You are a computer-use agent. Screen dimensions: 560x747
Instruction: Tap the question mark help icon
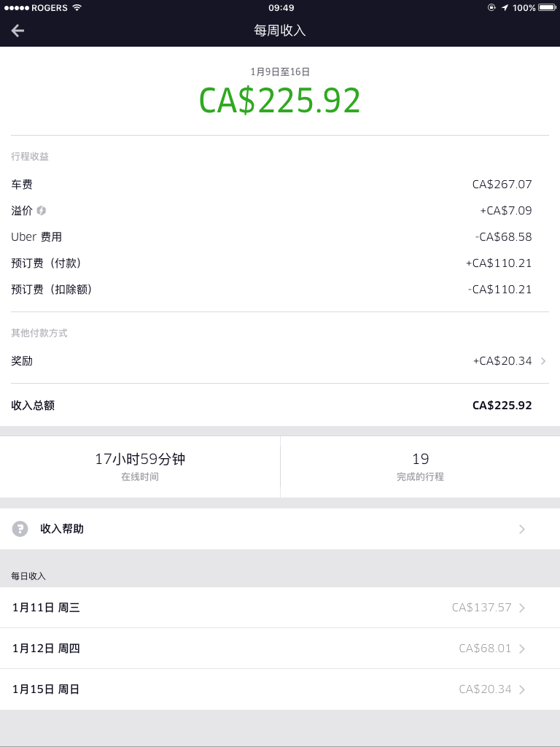pyautogui.click(x=20, y=529)
